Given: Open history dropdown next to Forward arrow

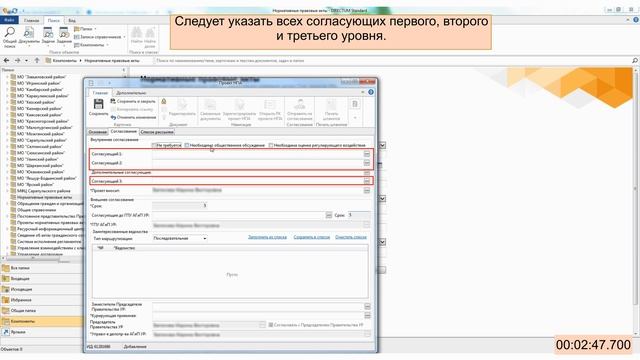Looking at the screenshot, I should tap(27, 60).
